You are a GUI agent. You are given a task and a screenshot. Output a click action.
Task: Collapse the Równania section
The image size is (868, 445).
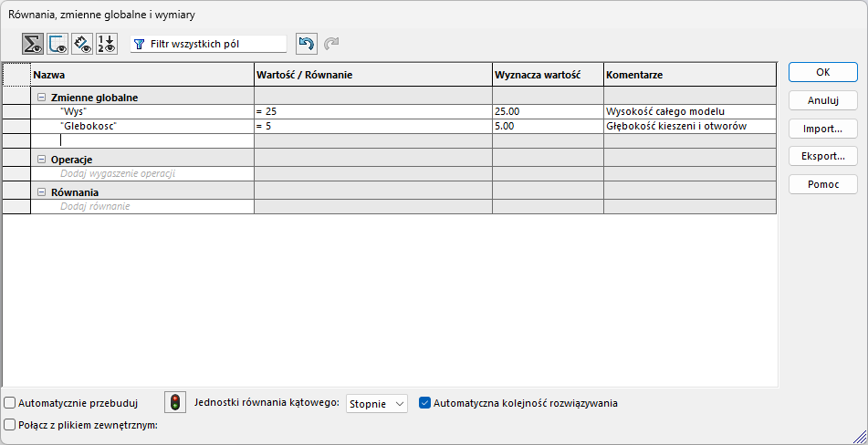(41, 192)
